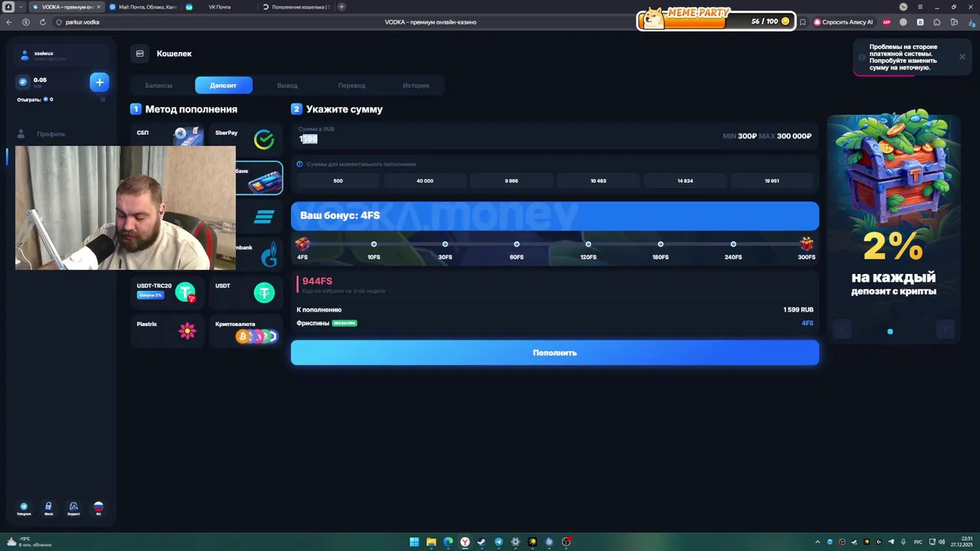Choose the 10 483 quick amount
This screenshot has width=980, height=551.
598,181
